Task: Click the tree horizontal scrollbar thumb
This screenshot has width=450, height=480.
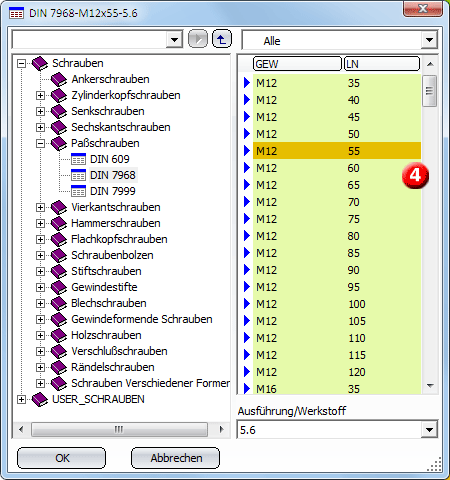Action: (x=119, y=429)
